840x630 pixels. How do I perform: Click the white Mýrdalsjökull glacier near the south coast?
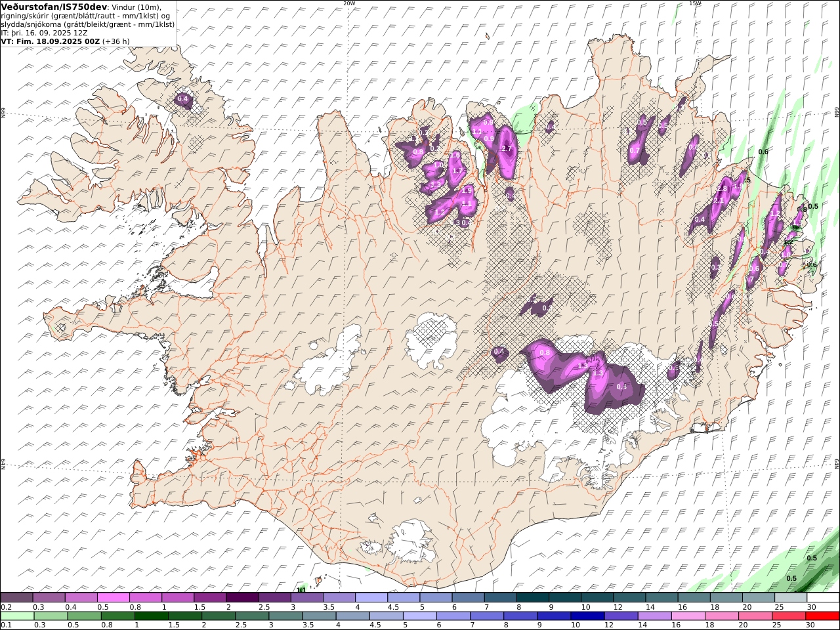pyautogui.click(x=410, y=542)
